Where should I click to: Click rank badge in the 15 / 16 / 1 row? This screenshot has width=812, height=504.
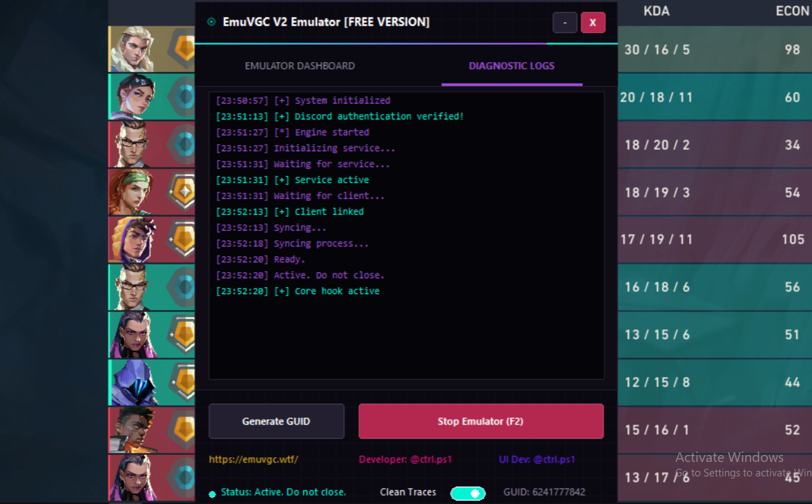click(182, 430)
